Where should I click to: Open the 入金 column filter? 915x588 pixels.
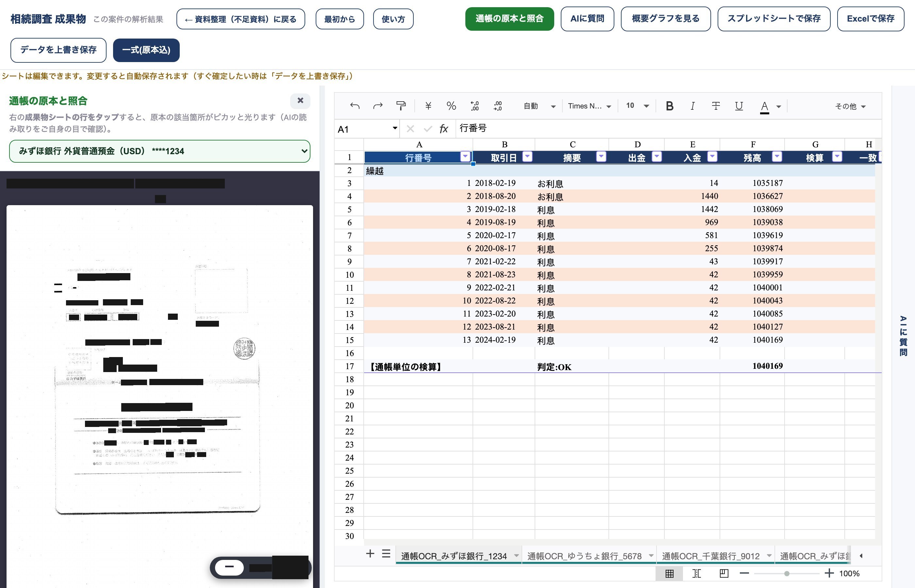pyautogui.click(x=712, y=156)
